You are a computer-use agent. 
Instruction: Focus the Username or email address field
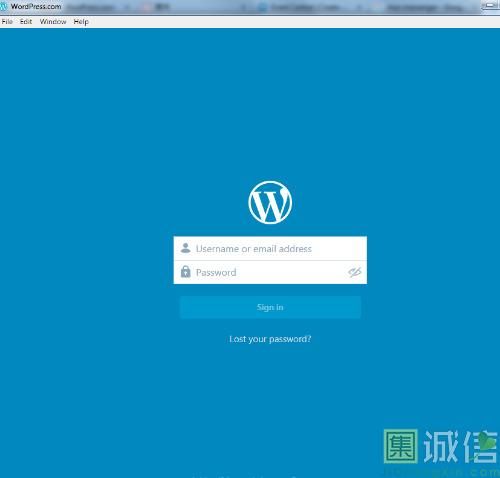[x=270, y=248]
